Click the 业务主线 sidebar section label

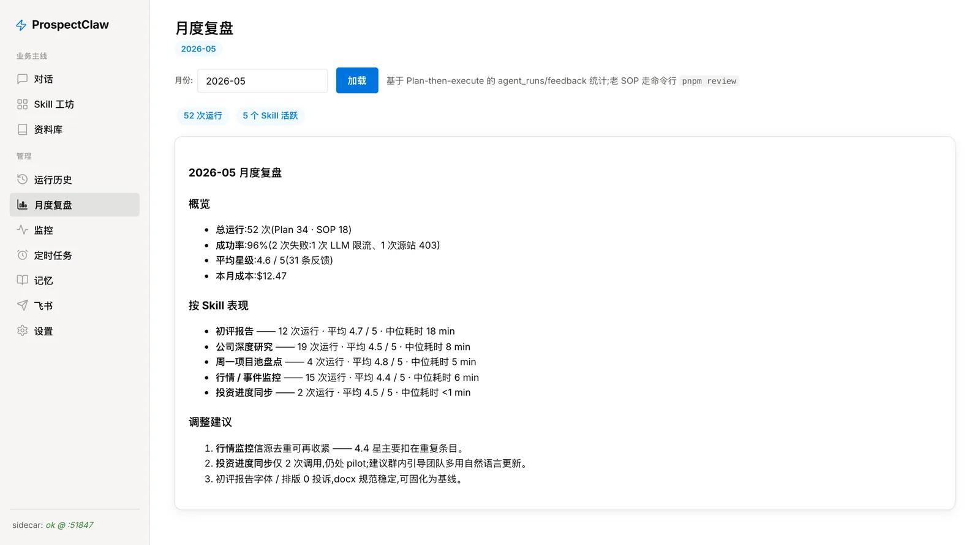pos(32,56)
